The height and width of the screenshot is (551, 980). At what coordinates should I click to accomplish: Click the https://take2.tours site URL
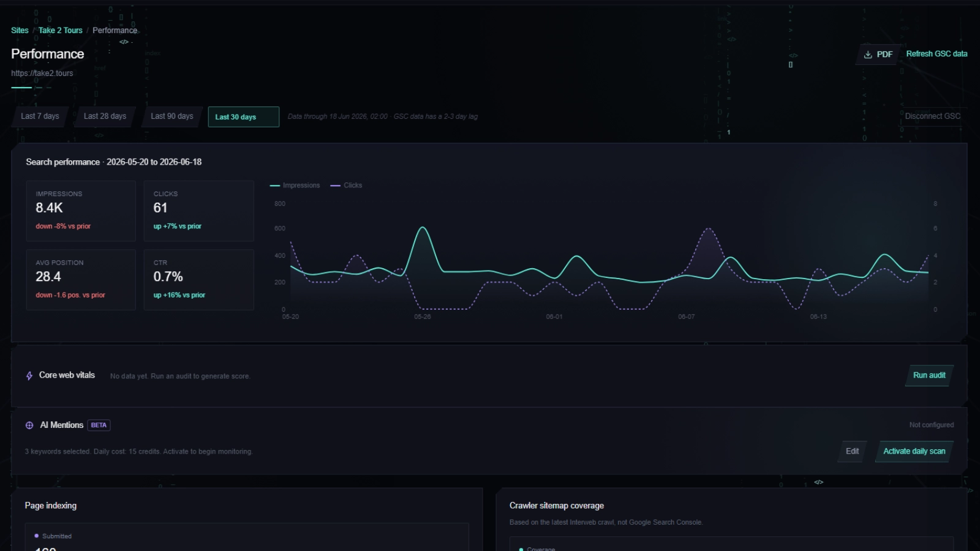coord(42,73)
